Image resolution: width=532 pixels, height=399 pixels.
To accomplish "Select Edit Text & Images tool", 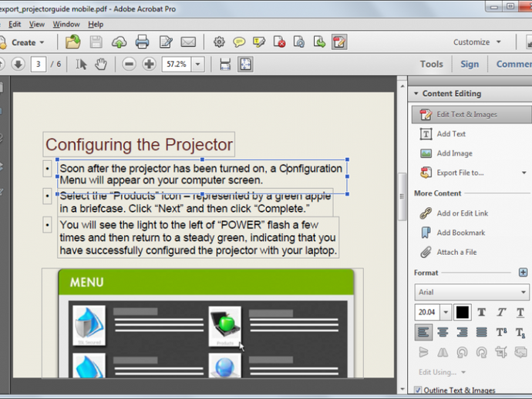I will (471, 115).
